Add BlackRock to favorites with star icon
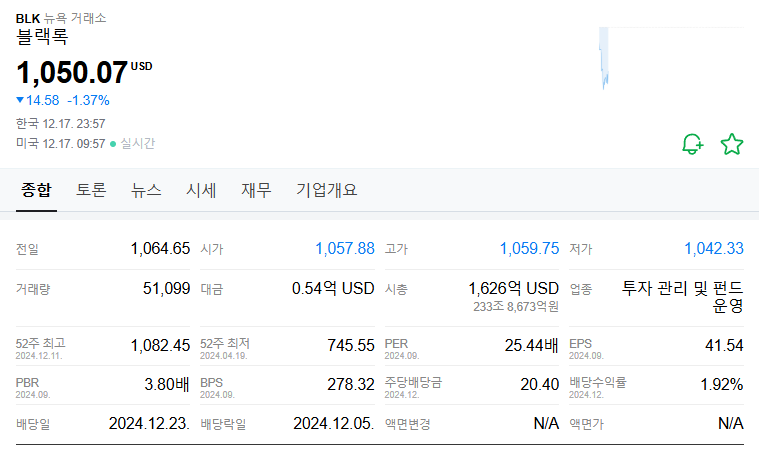This screenshot has width=759, height=452. click(x=732, y=144)
